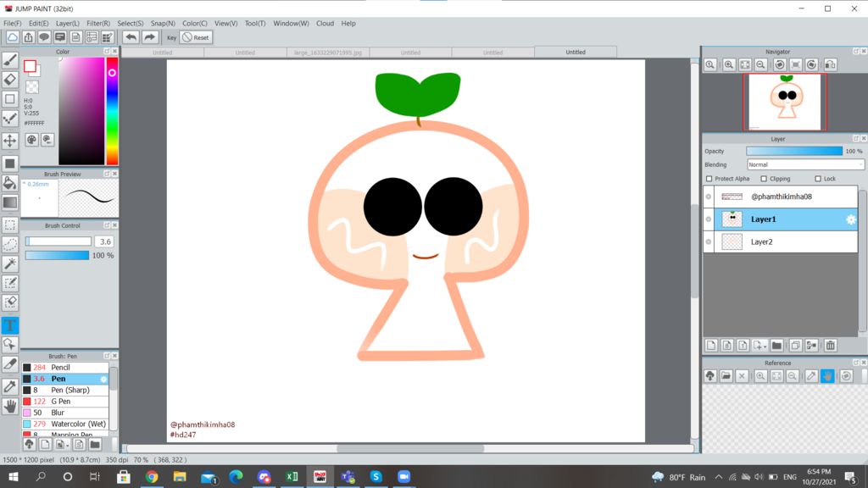Select the Hand tool

(x=10, y=407)
